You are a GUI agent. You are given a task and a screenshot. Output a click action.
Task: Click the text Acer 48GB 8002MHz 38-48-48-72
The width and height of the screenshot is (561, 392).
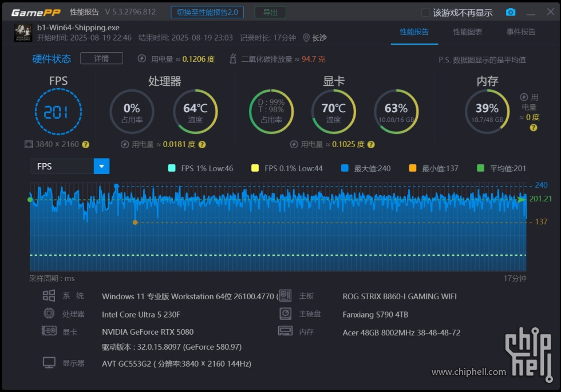pos(401,332)
